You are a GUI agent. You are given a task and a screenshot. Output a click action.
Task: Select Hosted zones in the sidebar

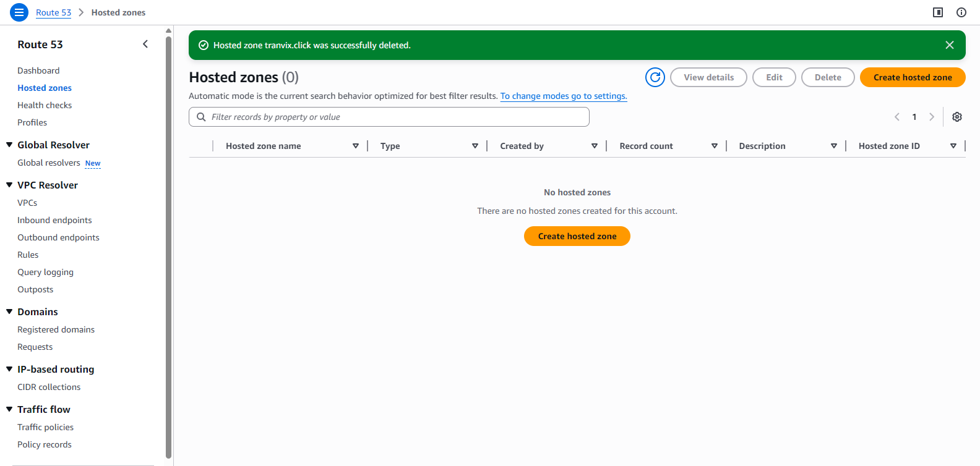pyautogui.click(x=45, y=88)
